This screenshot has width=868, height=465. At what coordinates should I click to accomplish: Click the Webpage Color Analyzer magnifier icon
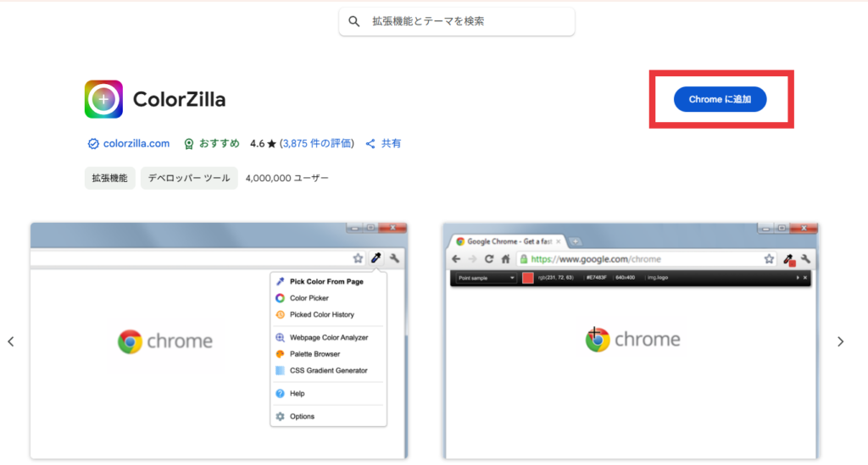point(280,337)
